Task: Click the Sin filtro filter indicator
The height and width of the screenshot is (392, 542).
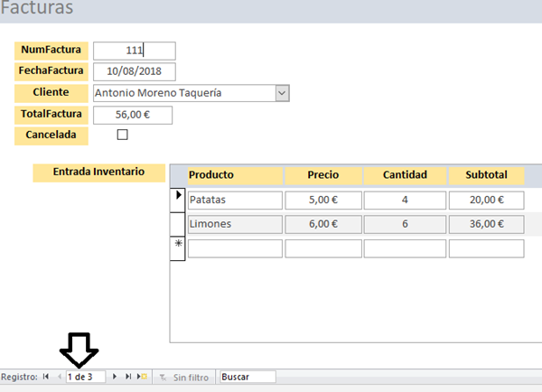Action: click(x=183, y=377)
